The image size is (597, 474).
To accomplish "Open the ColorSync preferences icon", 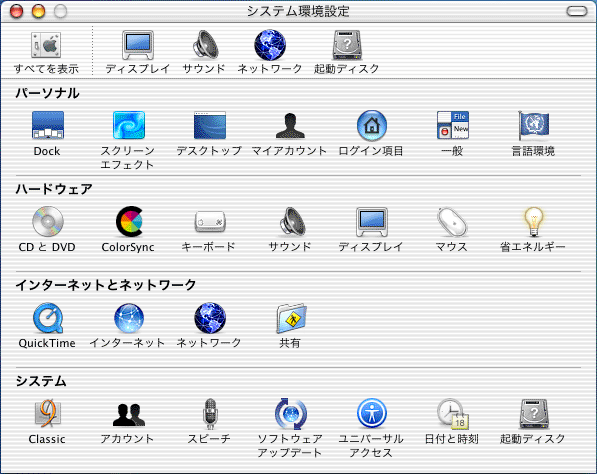I will pyautogui.click(x=129, y=222).
